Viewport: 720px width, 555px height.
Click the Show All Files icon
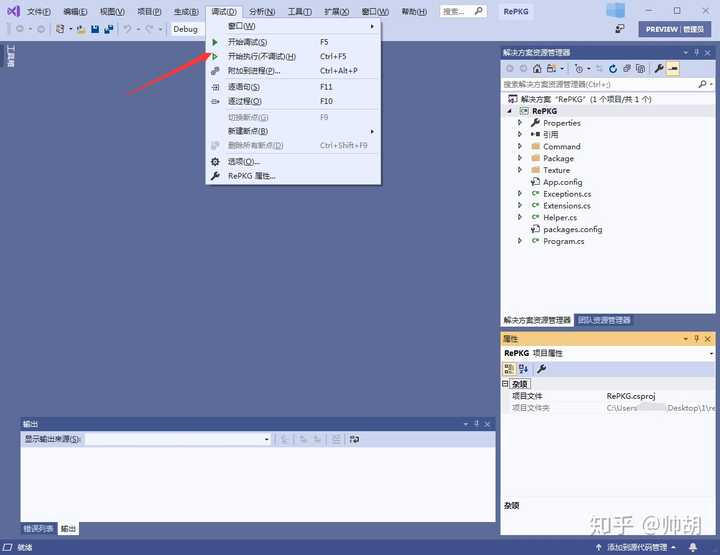coord(641,69)
